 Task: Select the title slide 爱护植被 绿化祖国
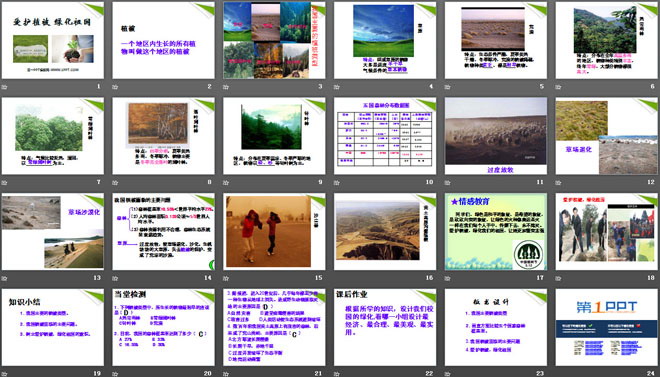53,40
